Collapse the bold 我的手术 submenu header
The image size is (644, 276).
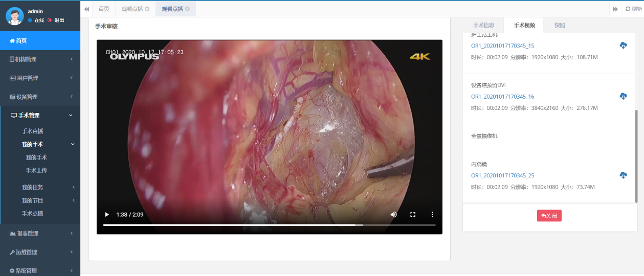coord(40,144)
